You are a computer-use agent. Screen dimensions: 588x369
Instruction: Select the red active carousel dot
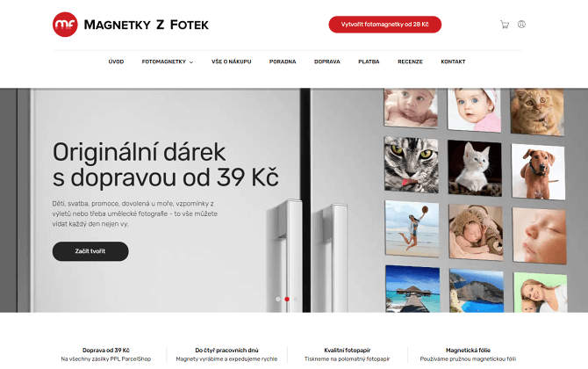click(x=287, y=300)
